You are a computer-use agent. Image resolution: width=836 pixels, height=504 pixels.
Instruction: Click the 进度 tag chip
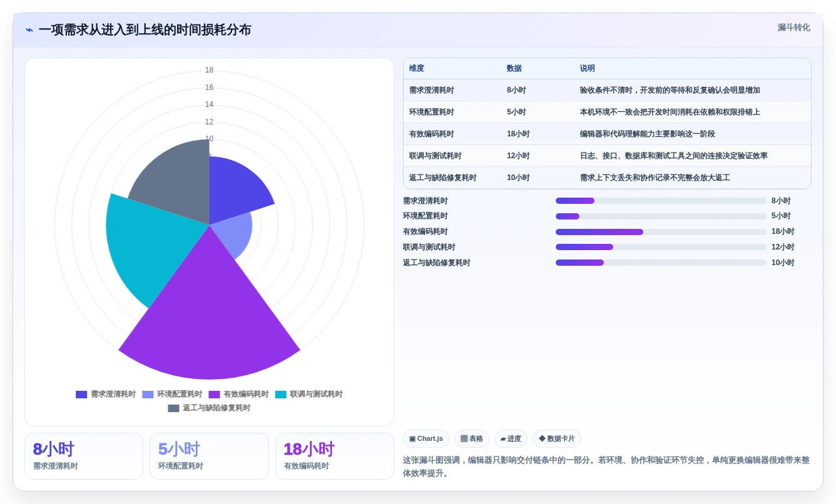coord(511,439)
